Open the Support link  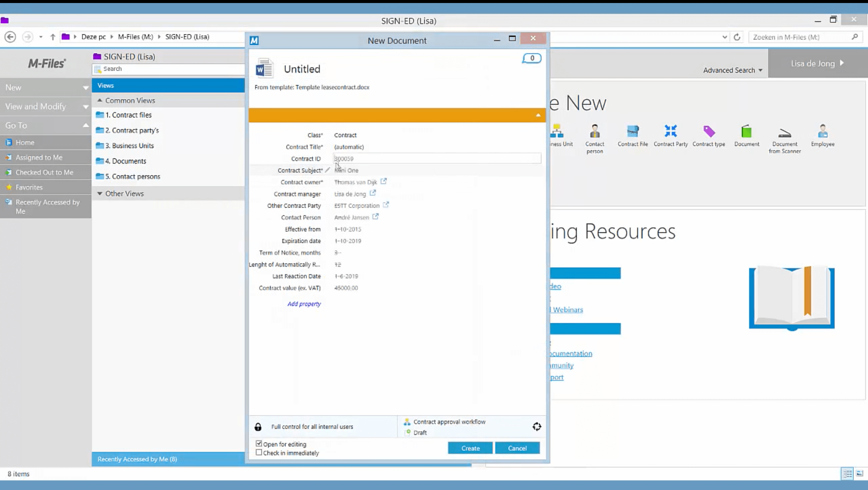click(x=557, y=377)
